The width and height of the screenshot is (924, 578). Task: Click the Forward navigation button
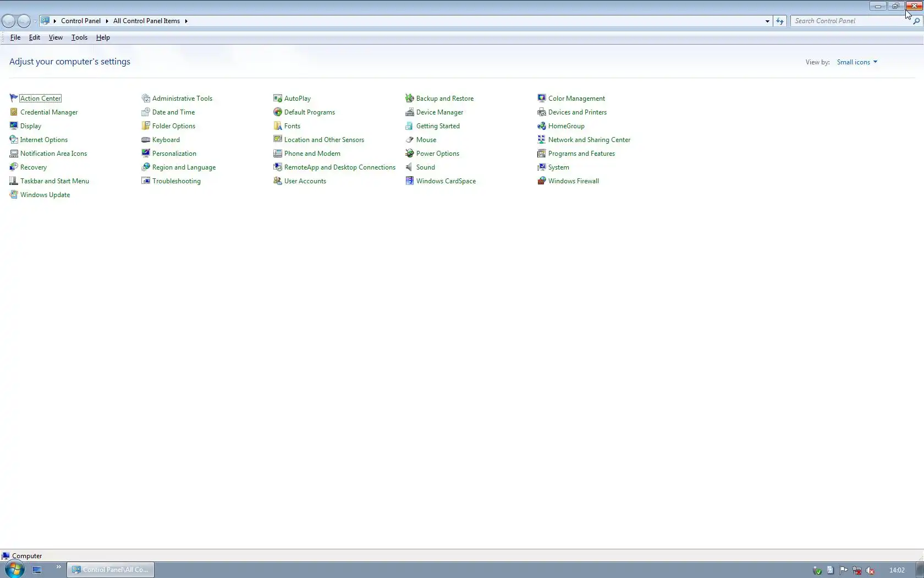coord(24,21)
